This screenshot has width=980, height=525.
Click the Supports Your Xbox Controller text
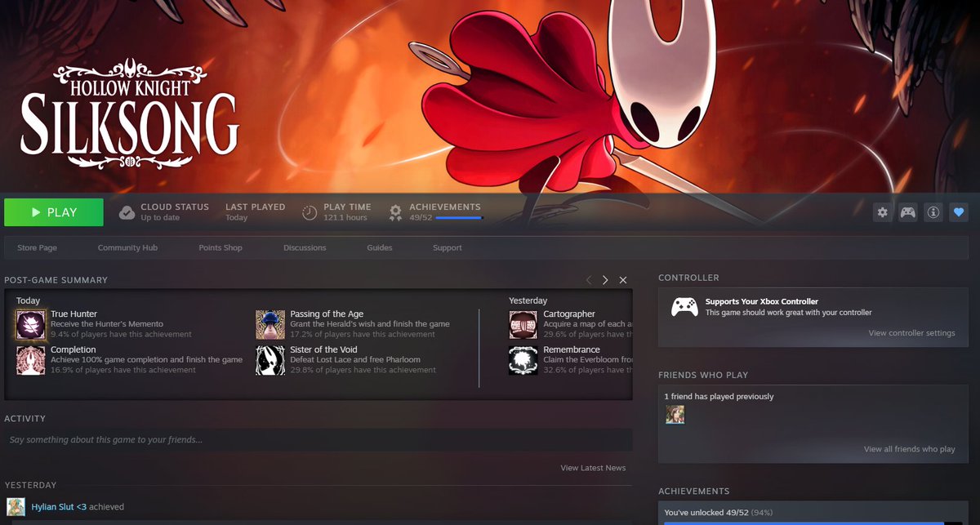tap(762, 301)
